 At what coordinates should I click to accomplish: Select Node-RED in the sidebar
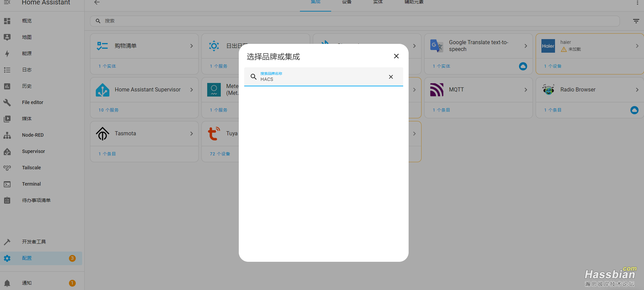tap(41, 135)
